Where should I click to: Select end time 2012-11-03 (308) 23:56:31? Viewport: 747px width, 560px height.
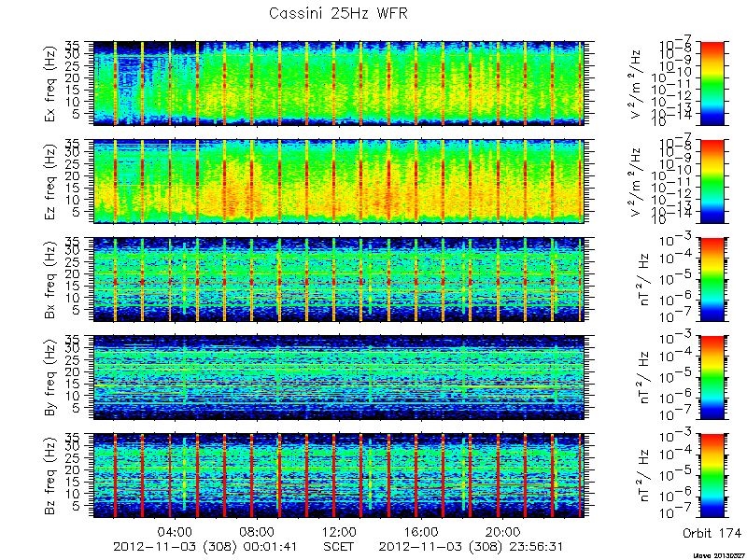[x=471, y=546]
